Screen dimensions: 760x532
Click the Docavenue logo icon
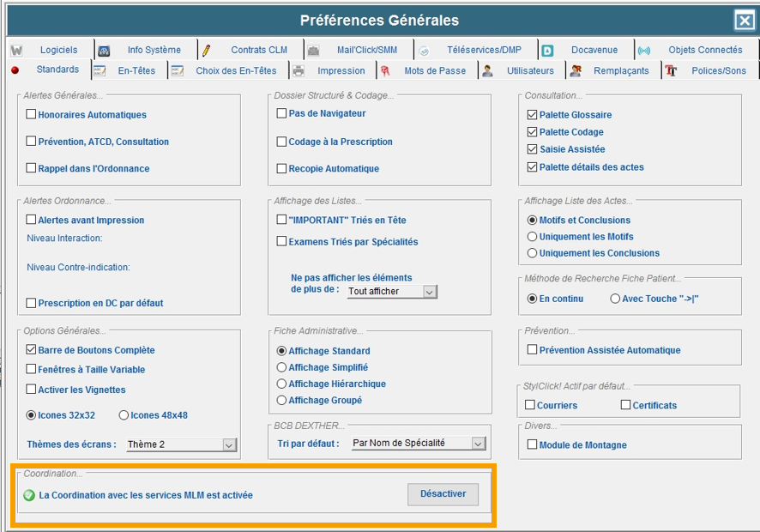click(x=547, y=51)
